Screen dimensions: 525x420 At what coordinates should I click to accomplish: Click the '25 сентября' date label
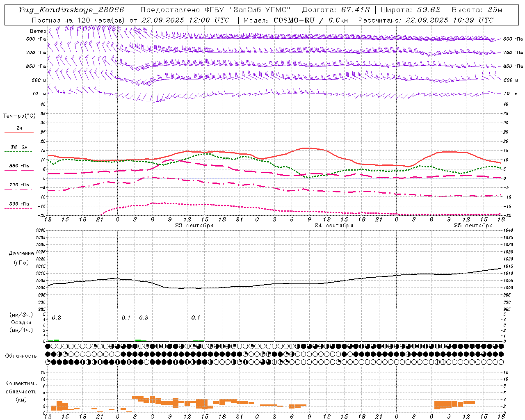[473, 226]
